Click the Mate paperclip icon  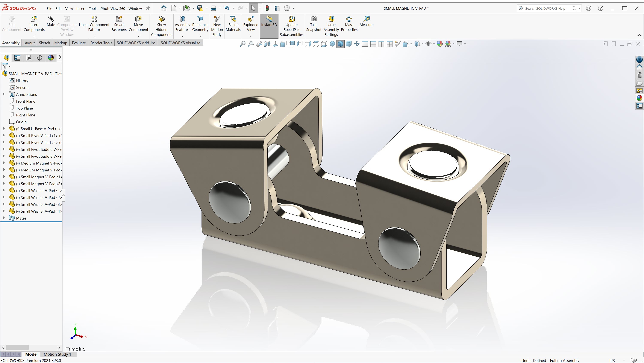[x=51, y=19]
